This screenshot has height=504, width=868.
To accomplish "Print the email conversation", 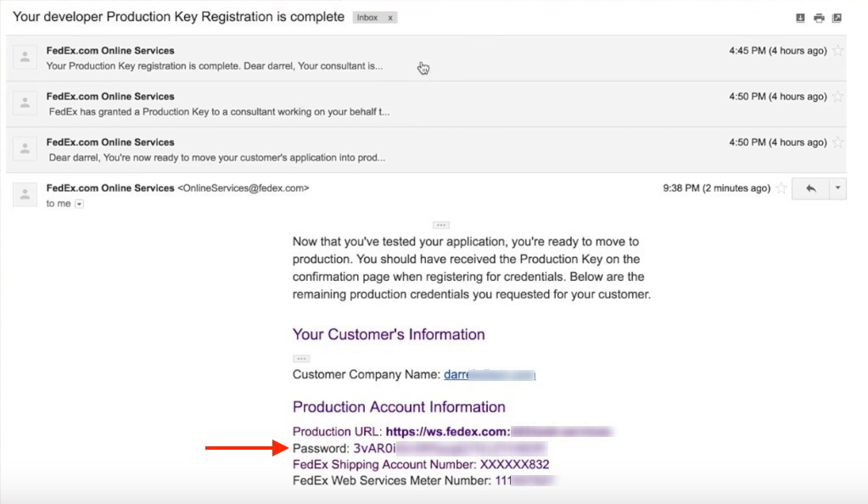I will 819,18.
